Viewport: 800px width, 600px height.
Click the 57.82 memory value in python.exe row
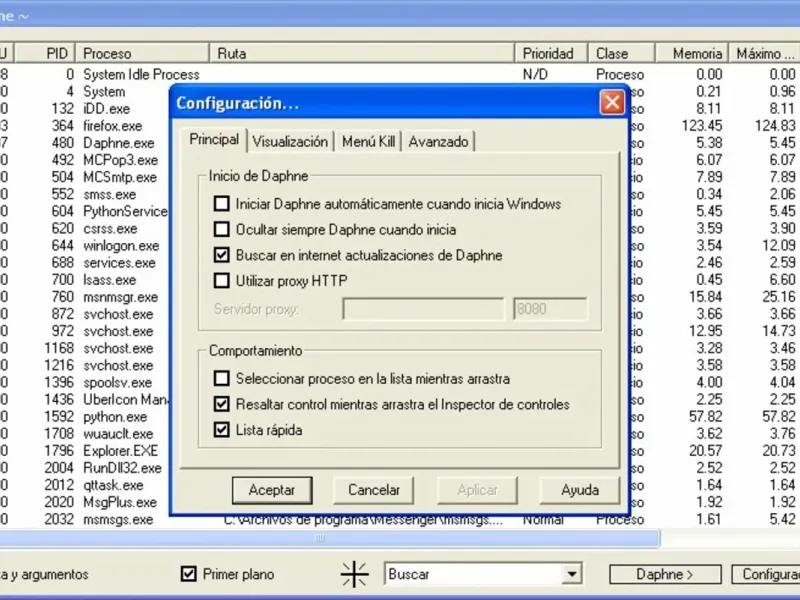(x=706, y=417)
